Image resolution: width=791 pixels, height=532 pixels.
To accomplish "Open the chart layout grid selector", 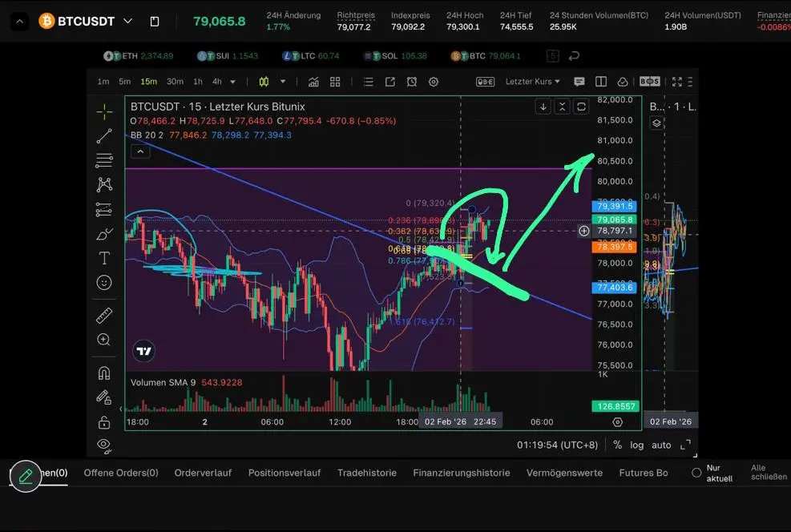I will 335,82.
